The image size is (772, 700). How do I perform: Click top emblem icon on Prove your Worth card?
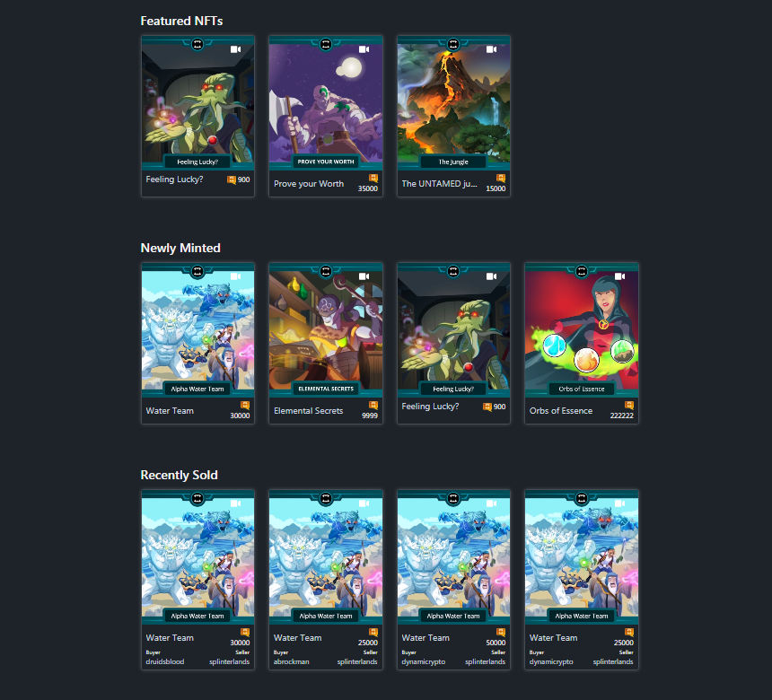pyautogui.click(x=326, y=44)
